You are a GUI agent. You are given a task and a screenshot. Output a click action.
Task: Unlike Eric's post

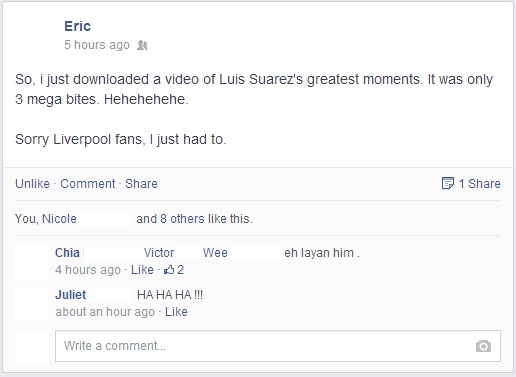tap(32, 184)
